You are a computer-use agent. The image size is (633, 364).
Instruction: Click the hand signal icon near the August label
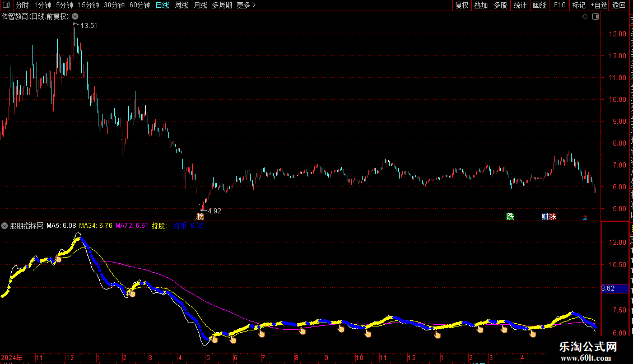[x=302, y=331]
